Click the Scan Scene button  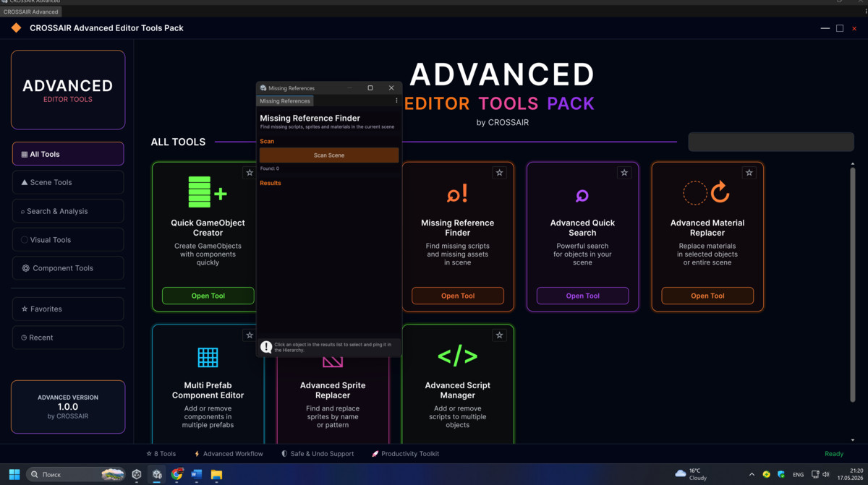[329, 155]
